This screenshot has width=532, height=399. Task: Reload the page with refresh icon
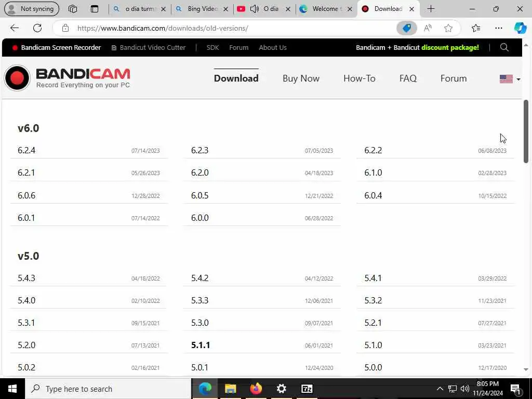pyautogui.click(x=37, y=28)
